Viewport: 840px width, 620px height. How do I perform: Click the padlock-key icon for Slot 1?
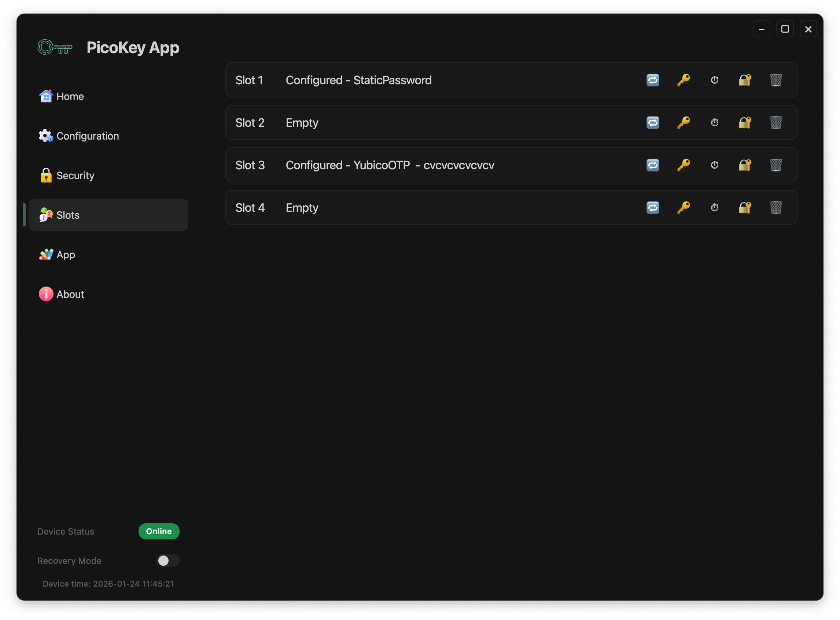[x=745, y=80]
